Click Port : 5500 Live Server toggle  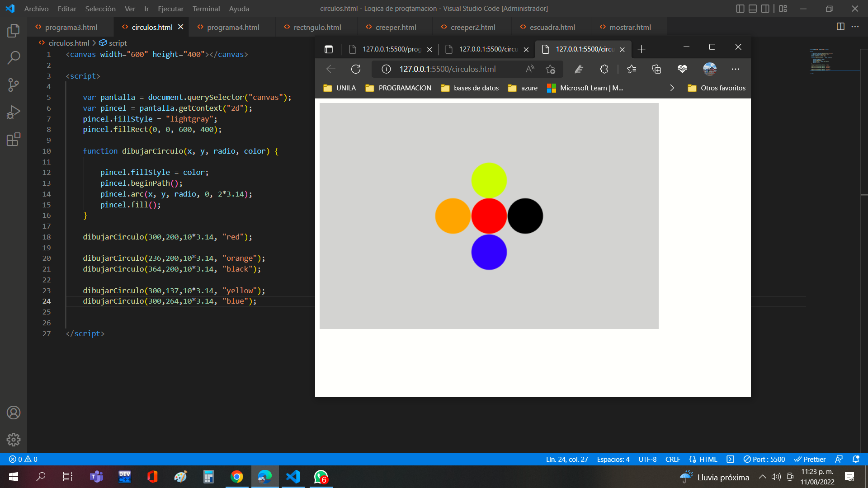pyautogui.click(x=764, y=459)
